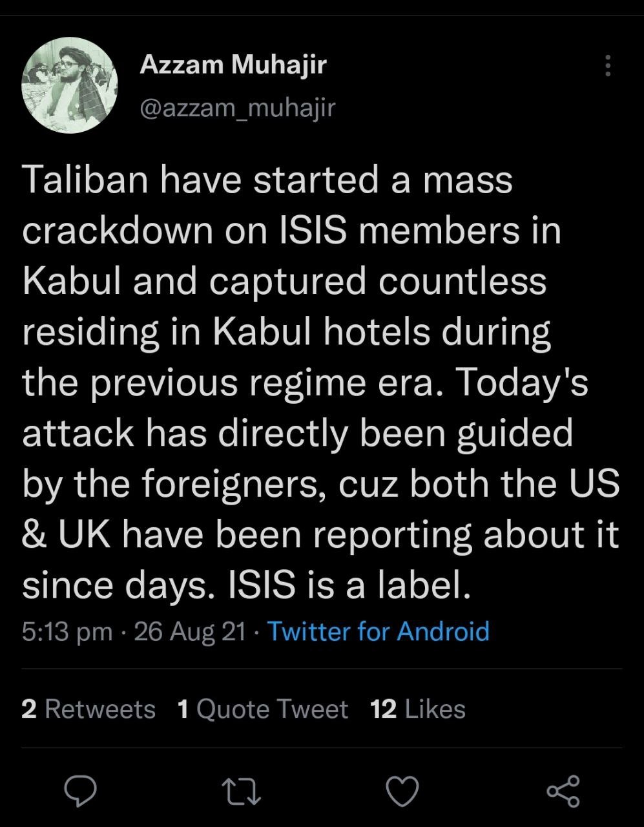644x827 pixels.
Task: Open the three-dot more options menu
Action: (607, 66)
